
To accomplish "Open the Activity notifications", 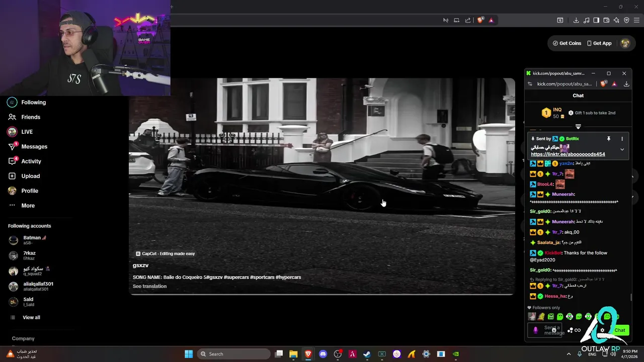I will click(x=25, y=161).
